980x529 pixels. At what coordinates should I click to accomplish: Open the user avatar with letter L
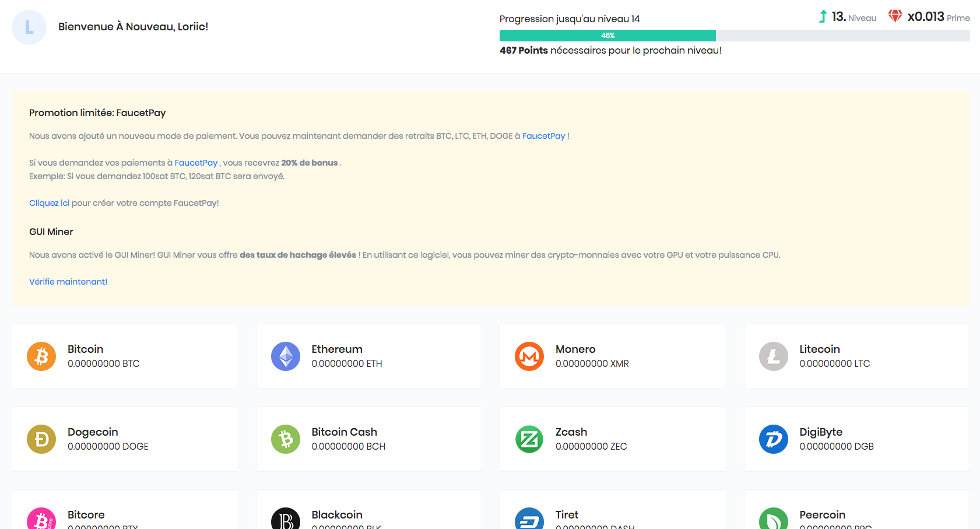(29, 27)
